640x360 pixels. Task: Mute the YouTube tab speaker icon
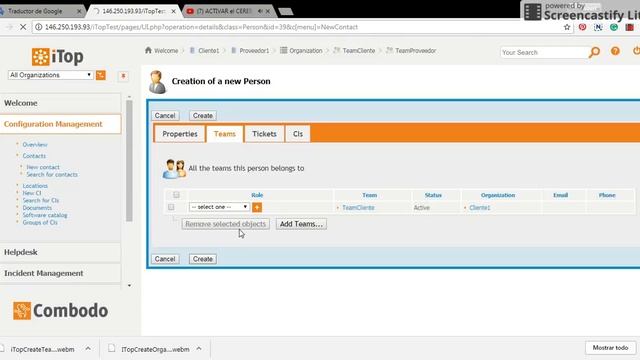pyautogui.click(x=260, y=11)
